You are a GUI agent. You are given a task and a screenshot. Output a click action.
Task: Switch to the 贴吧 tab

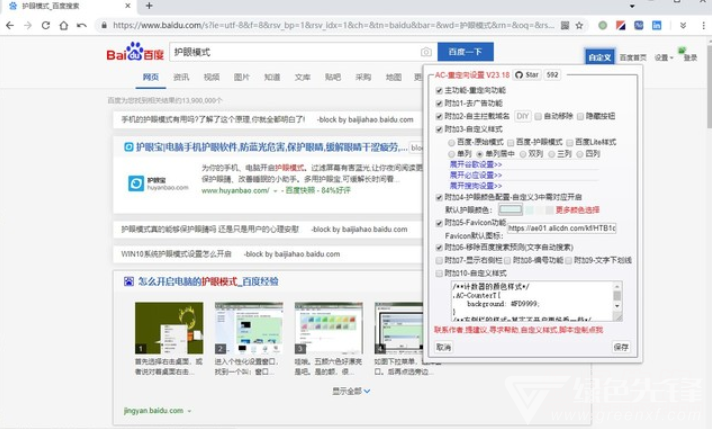[x=333, y=77]
